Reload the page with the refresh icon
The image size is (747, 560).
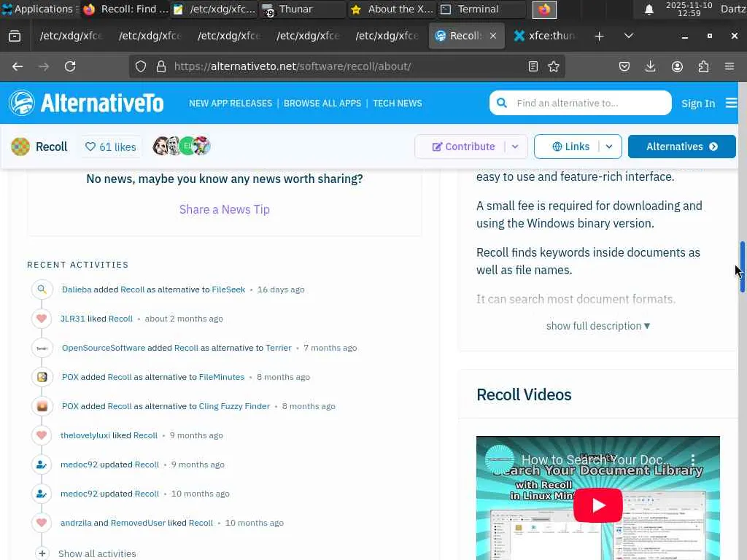(70, 66)
